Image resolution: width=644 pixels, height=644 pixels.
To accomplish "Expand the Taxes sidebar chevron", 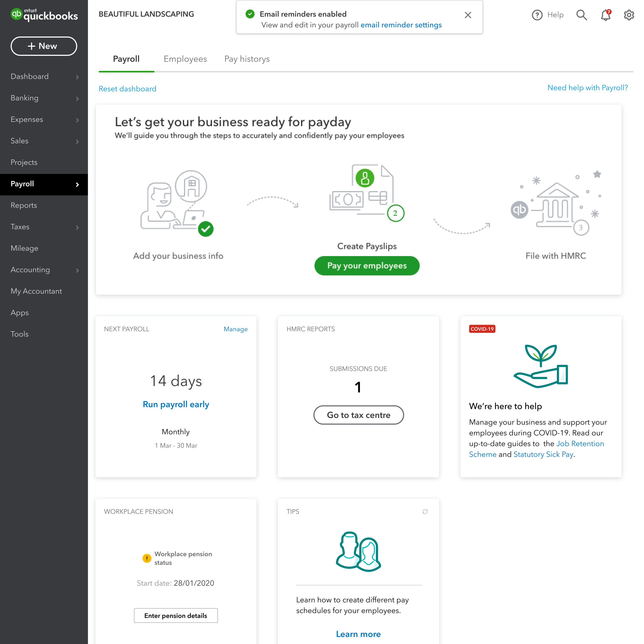I will tap(77, 227).
